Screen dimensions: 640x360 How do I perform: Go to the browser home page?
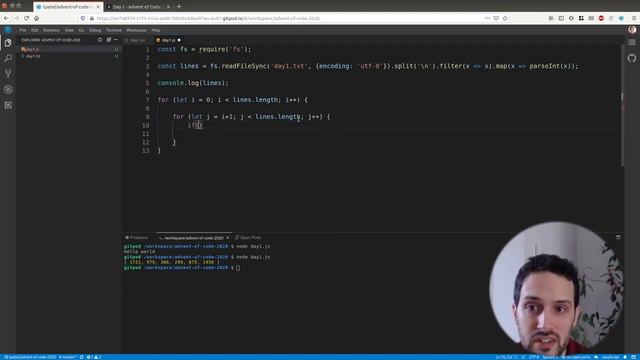[x=36, y=18]
